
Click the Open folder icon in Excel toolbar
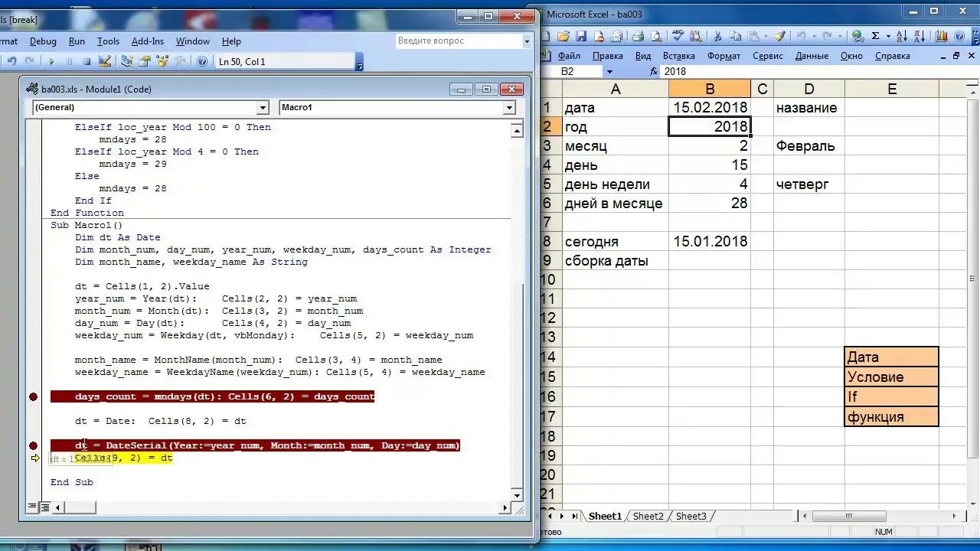point(563,36)
